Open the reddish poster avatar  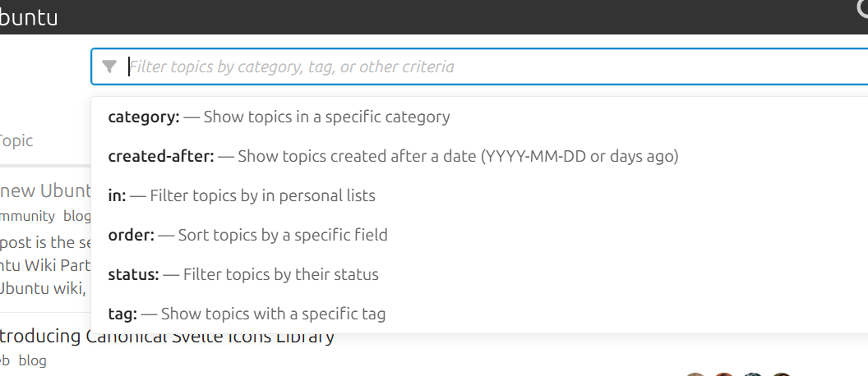click(724, 374)
